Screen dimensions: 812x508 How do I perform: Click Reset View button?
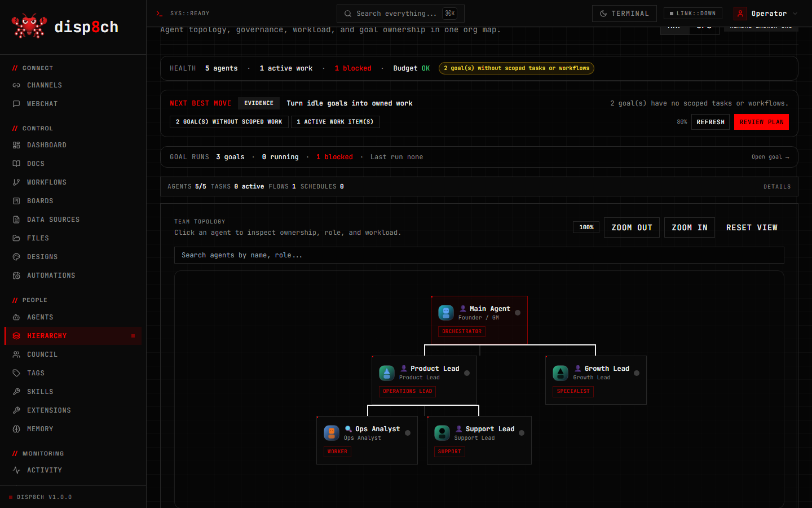pyautogui.click(x=752, y=227)
